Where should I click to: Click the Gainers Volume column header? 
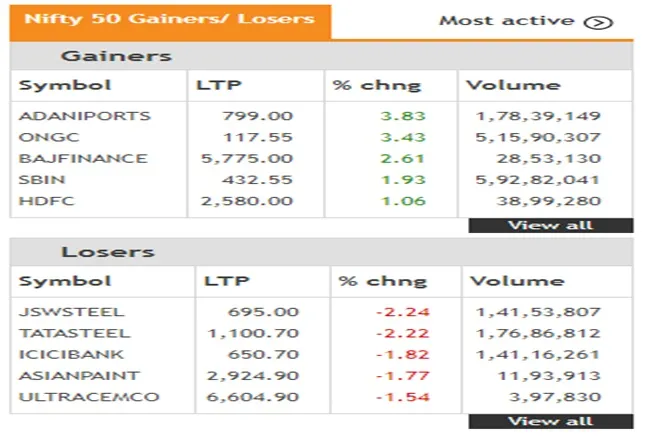(x=513, y=86)
